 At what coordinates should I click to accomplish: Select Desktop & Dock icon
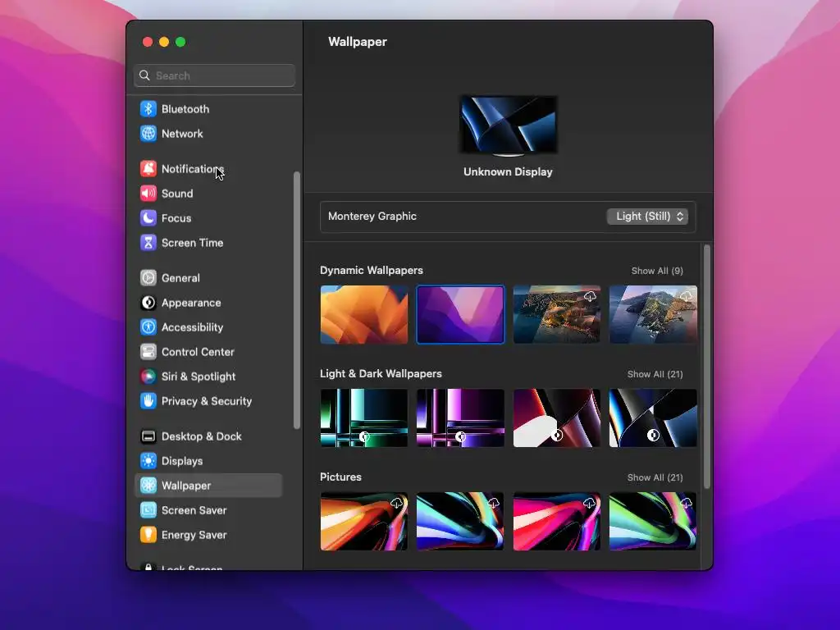click(148, 436)
